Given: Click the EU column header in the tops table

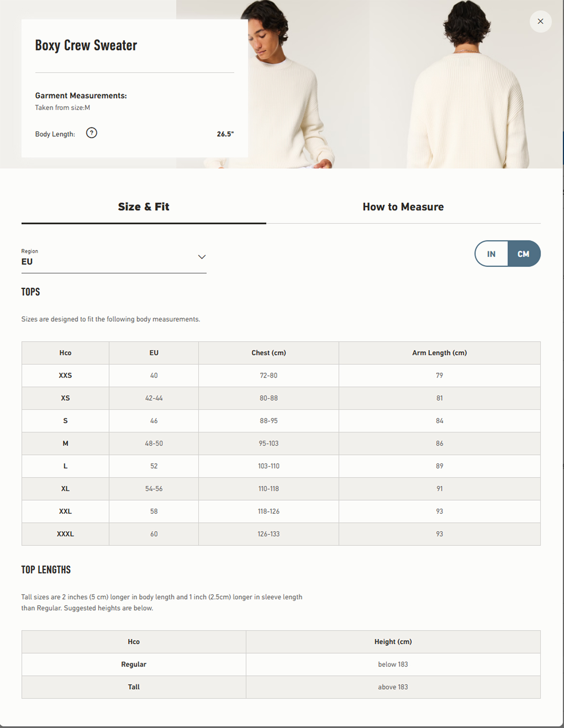Looking at the screenshot, I should tap(154, 353).
